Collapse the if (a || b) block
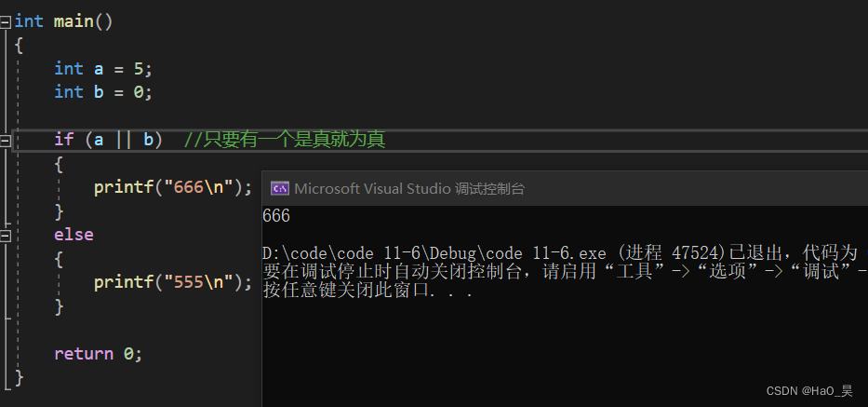This screenshot has width=868, height=407. point(5,141)
